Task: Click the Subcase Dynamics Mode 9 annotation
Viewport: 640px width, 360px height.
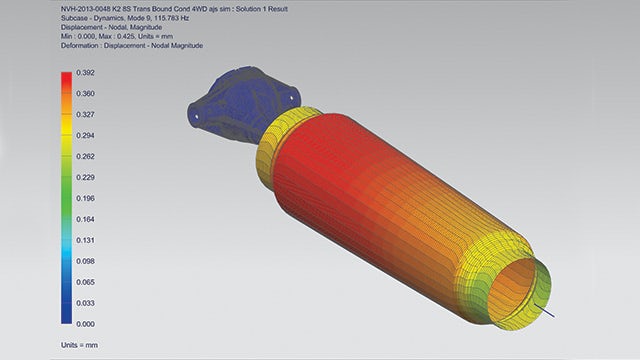Action: [125, 18]
